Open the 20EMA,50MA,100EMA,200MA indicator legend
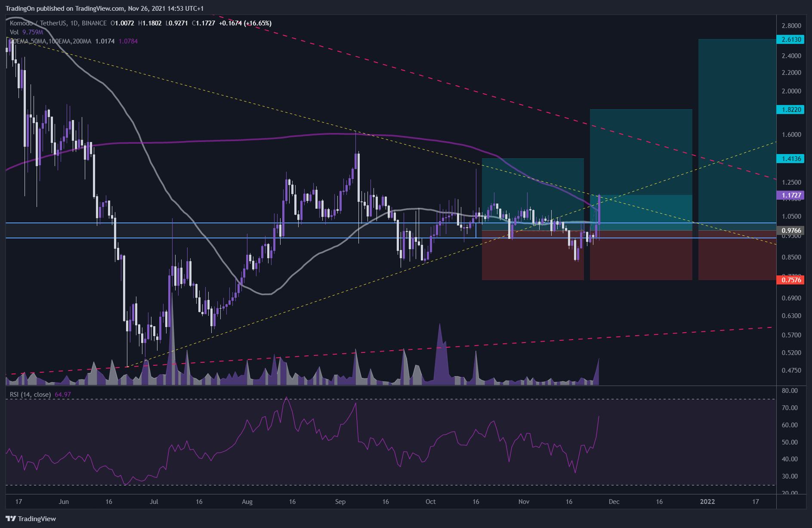Image resolution: width=812 pixels, height=528 pixels. pos(50,41)
